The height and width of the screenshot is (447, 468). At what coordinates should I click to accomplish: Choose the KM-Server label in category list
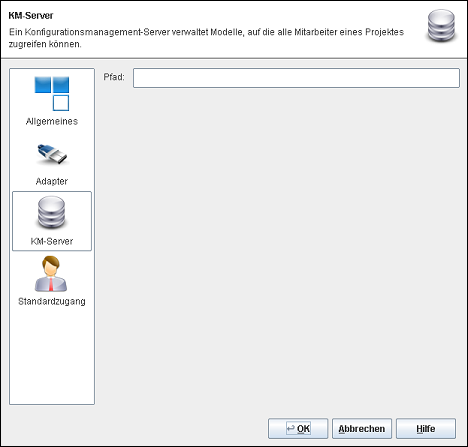point(52,241)
